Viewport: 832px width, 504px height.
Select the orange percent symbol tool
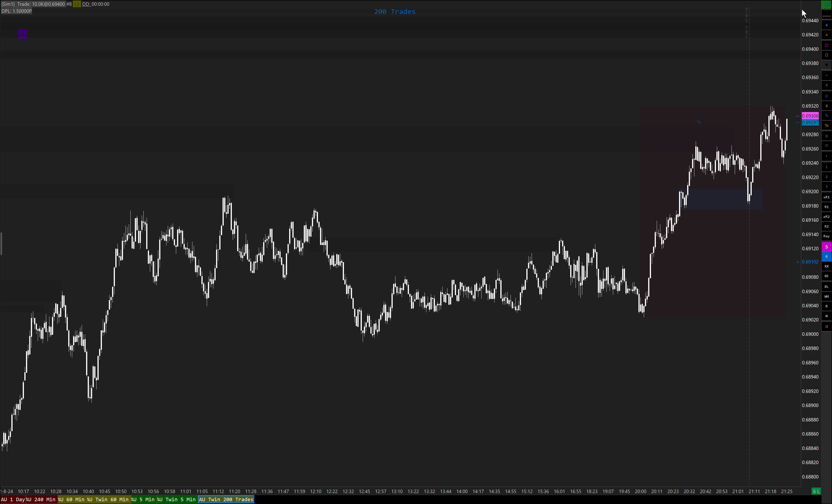tap(826, 125)
